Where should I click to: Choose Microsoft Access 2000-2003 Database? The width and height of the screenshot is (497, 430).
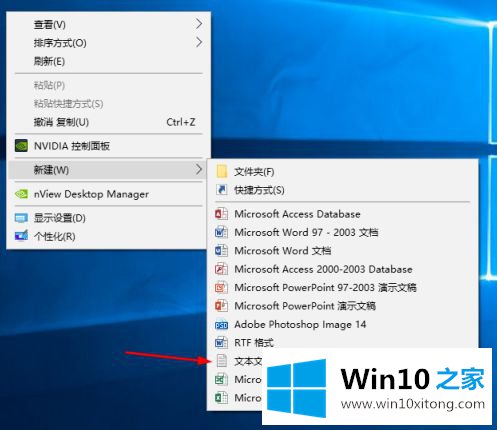point(343,269)
